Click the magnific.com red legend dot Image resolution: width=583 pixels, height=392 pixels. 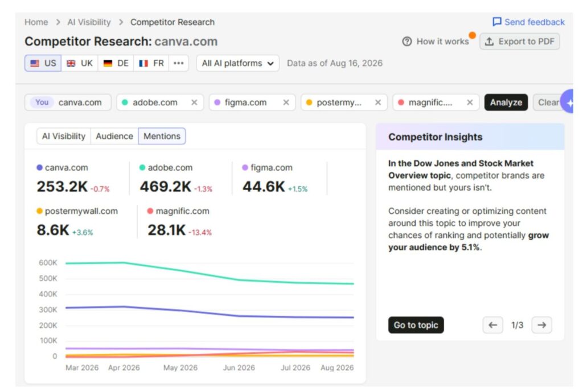pos(150,211)
